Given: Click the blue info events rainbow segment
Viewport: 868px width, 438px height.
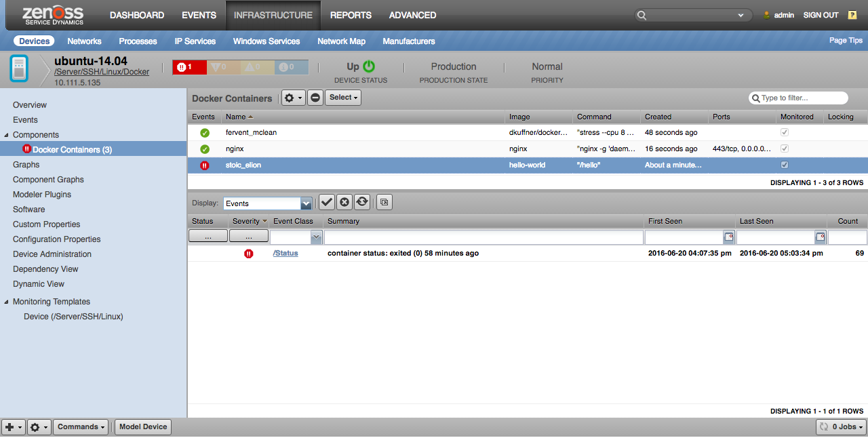Looking at the screenshot, I should (x=292, y=67).
